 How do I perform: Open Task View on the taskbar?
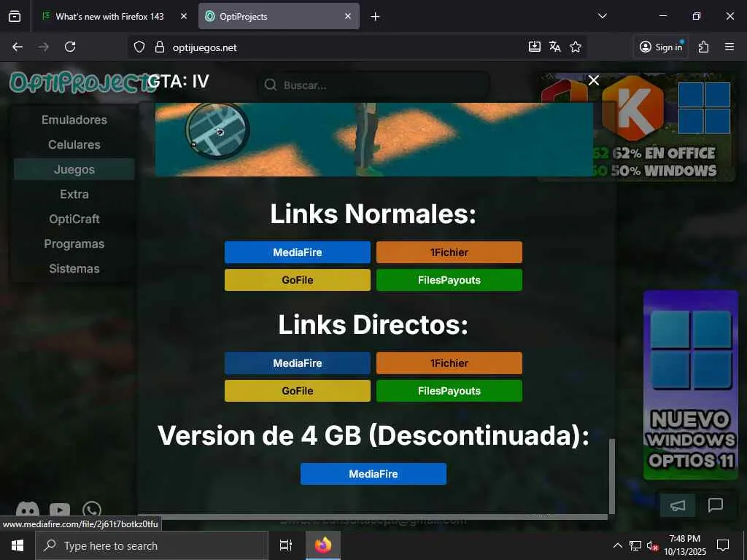pyautogui.click(x=286, y=545)
